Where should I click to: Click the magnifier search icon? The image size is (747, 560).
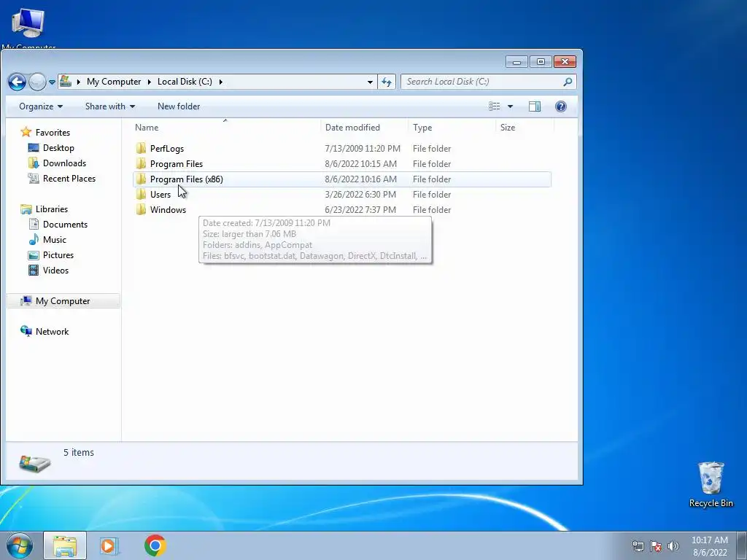click(568, 82)
